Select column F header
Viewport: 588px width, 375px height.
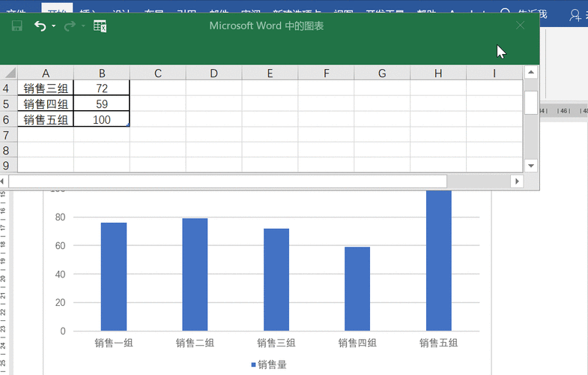point(327,73)
